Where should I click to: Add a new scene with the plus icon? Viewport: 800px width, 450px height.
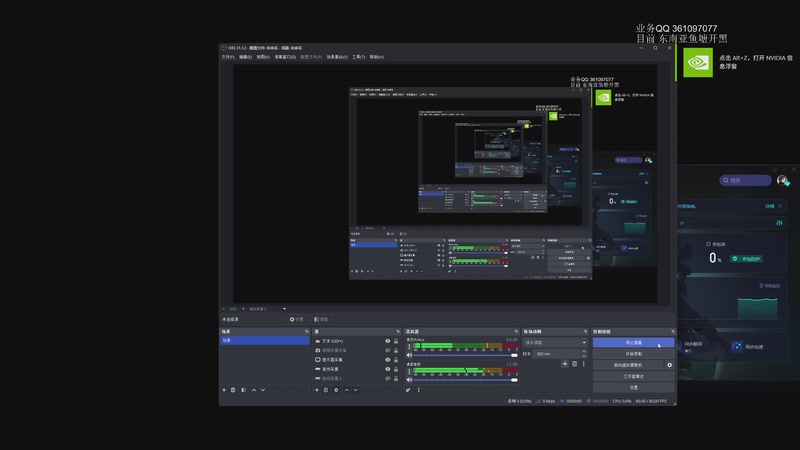pos(224,390)
